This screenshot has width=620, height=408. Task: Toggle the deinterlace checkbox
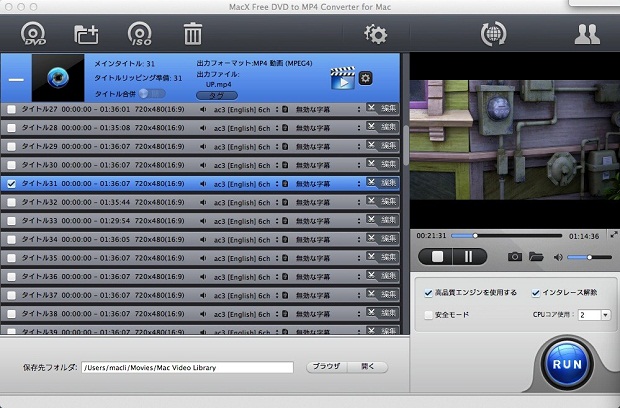pyautogui.click(x=536, y=293)
